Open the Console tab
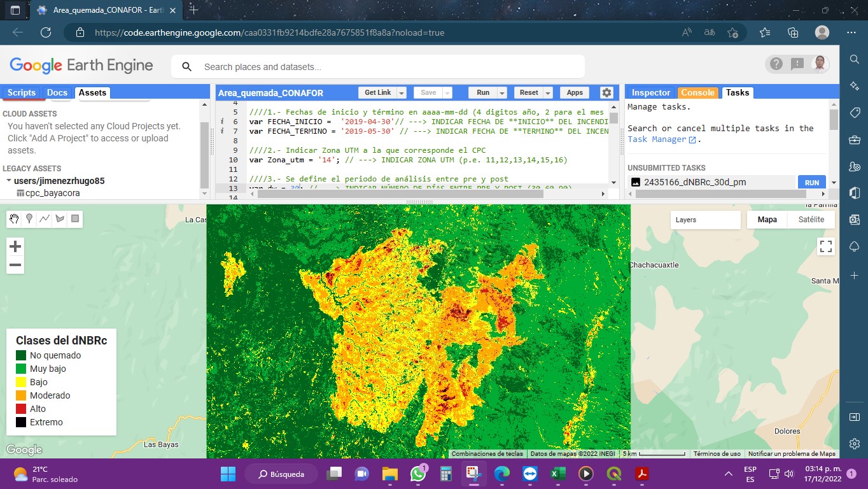 [x=697, y=93]
